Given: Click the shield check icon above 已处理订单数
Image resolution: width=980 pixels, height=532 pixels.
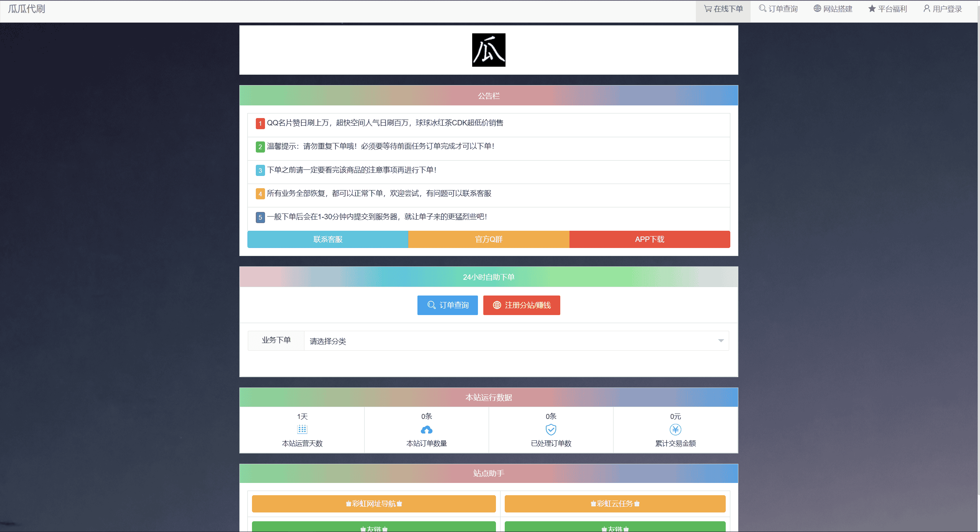Looking at the screenshot, I should (x=551, y=429).
